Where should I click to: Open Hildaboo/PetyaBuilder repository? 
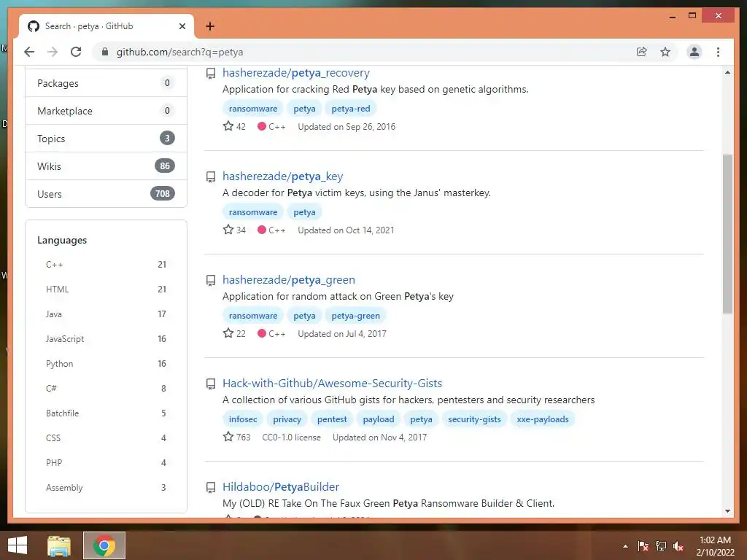281,486
